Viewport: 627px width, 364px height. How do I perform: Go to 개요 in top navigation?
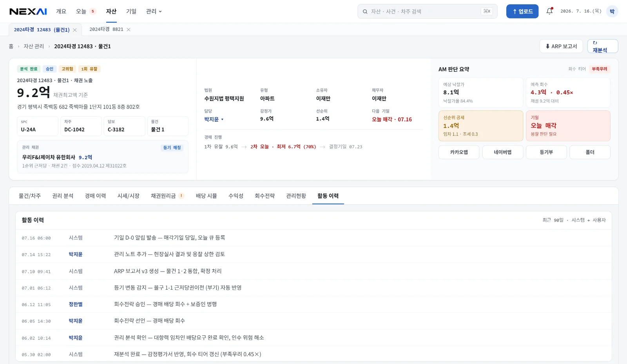click(x=61, y=11)
